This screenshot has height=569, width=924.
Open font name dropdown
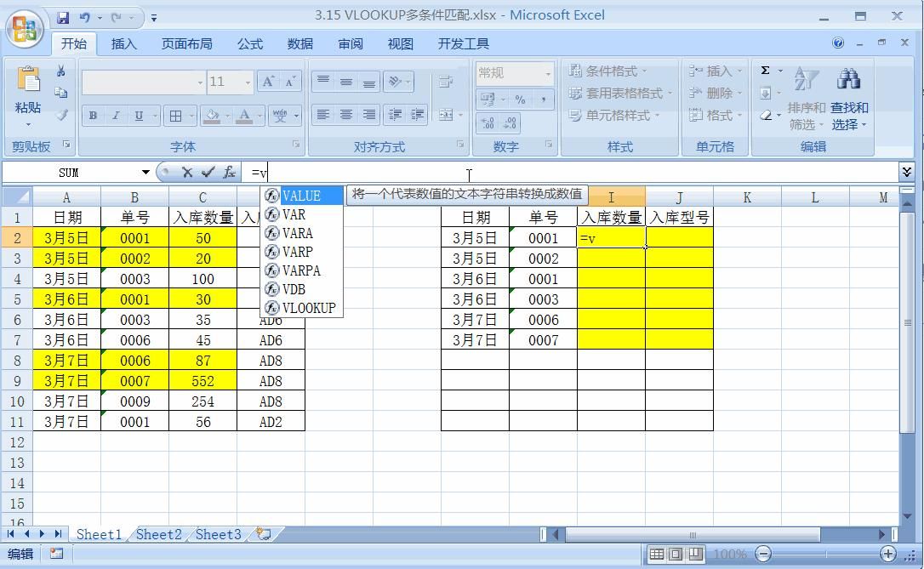point(200,82)
